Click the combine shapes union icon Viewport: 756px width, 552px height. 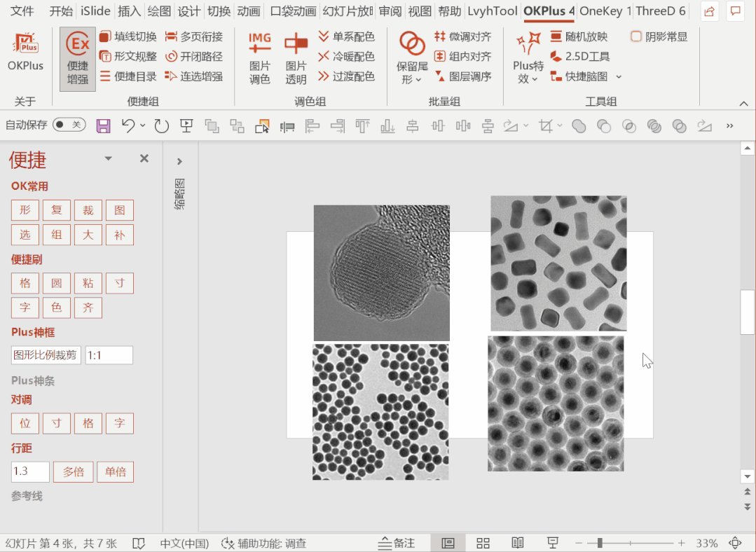click(579, 126)
